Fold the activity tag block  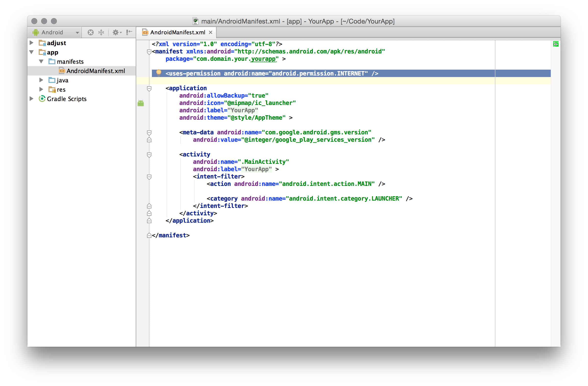(149, 155)
